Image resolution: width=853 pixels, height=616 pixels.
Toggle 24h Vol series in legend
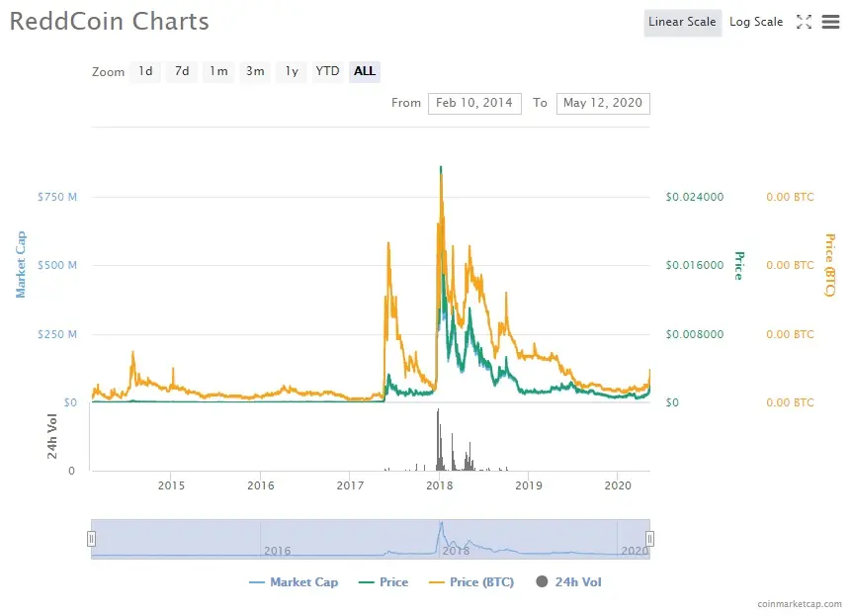tap(568, 582)
